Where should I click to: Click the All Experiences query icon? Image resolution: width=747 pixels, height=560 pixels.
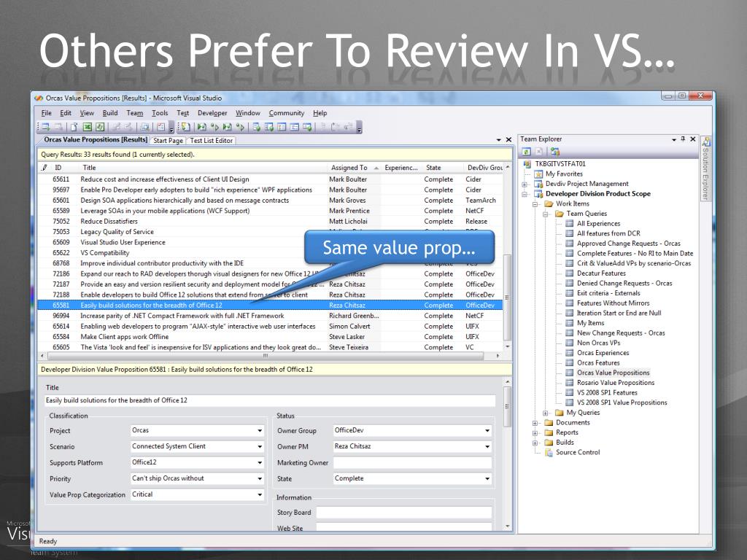[569, 223]
